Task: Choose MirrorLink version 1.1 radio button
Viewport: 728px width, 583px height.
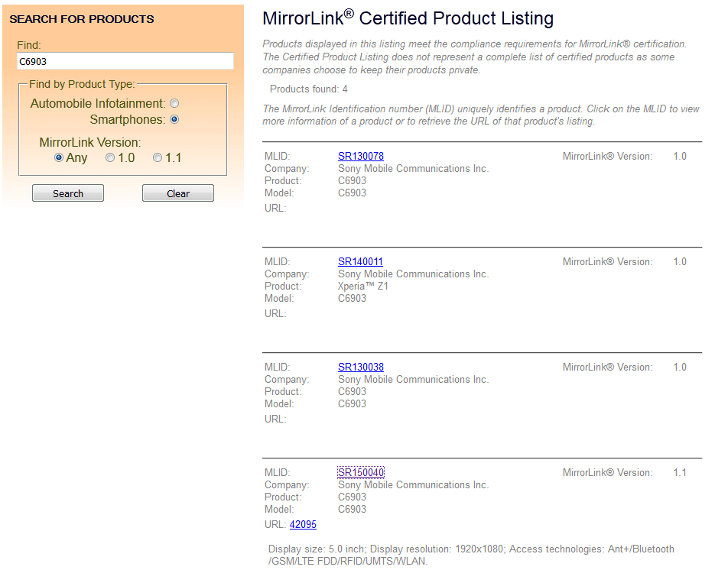Action: coord(158,157)
